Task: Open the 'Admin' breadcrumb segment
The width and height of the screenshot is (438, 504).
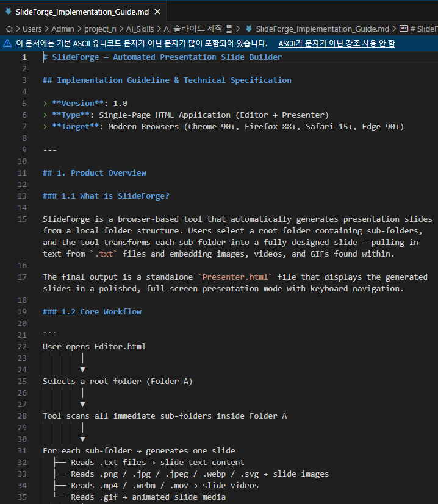Action: click(x=63, y=29)
